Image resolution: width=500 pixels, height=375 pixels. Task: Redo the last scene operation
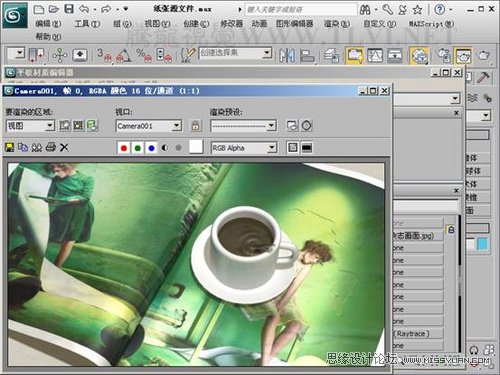[x=106, y=9]
